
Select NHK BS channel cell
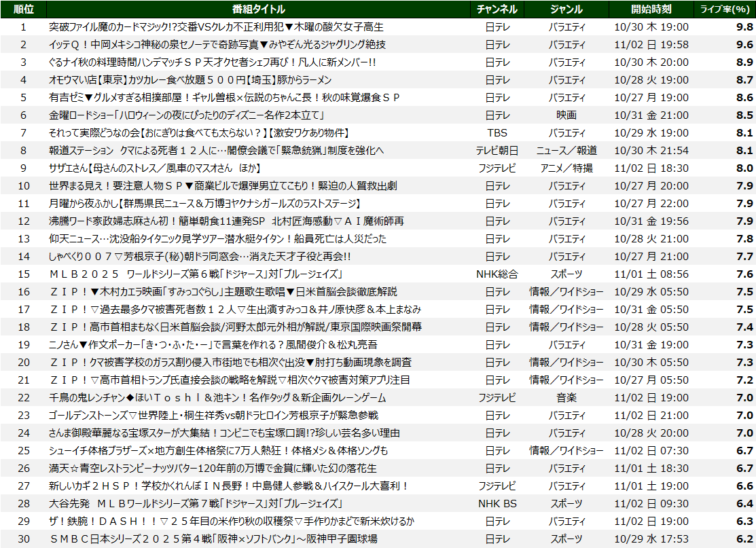[x=497, y=503]
